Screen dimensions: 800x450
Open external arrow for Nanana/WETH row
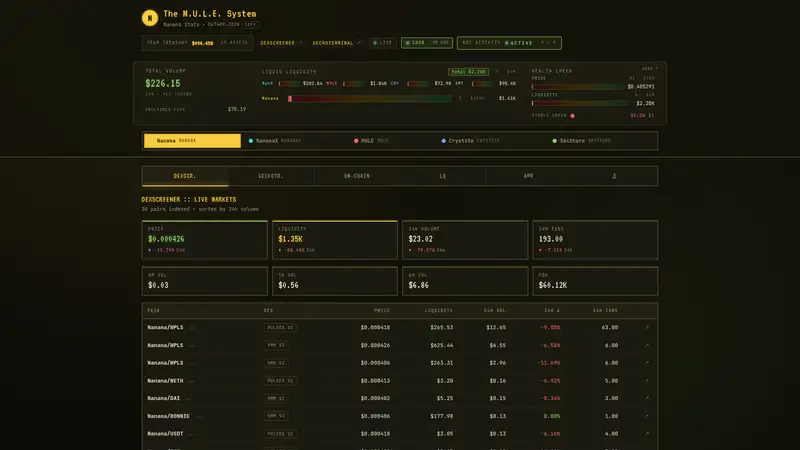coord(647,381)
